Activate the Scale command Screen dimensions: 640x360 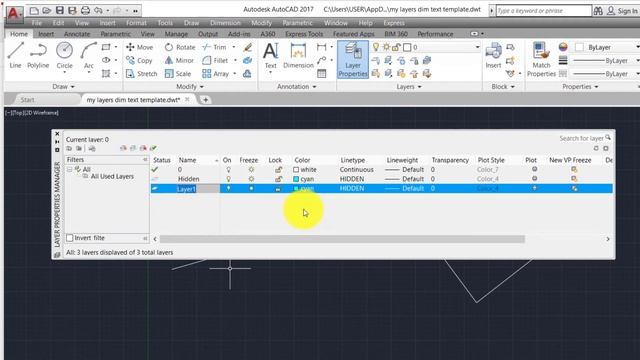pyautogui.click(x=178, y=73)
